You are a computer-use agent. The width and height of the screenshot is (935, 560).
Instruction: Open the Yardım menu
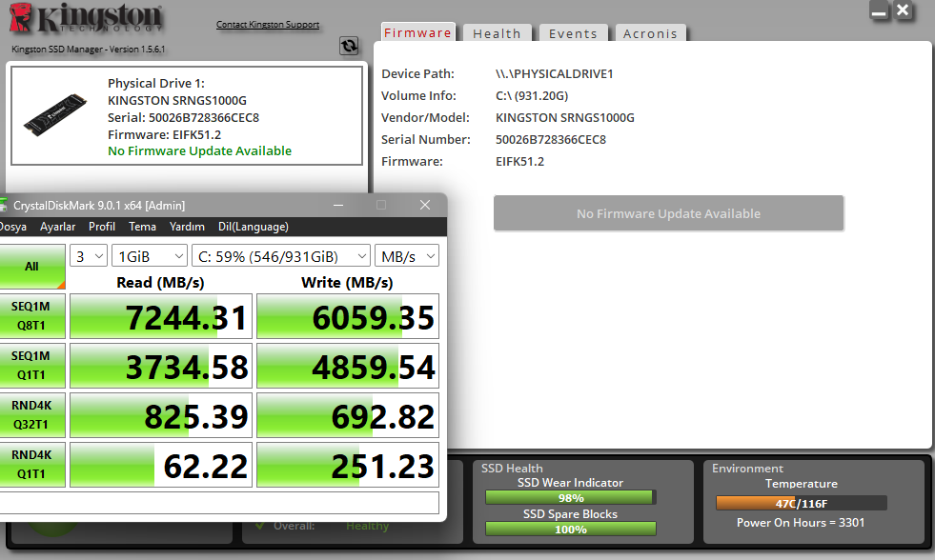(x=187, y=227)
